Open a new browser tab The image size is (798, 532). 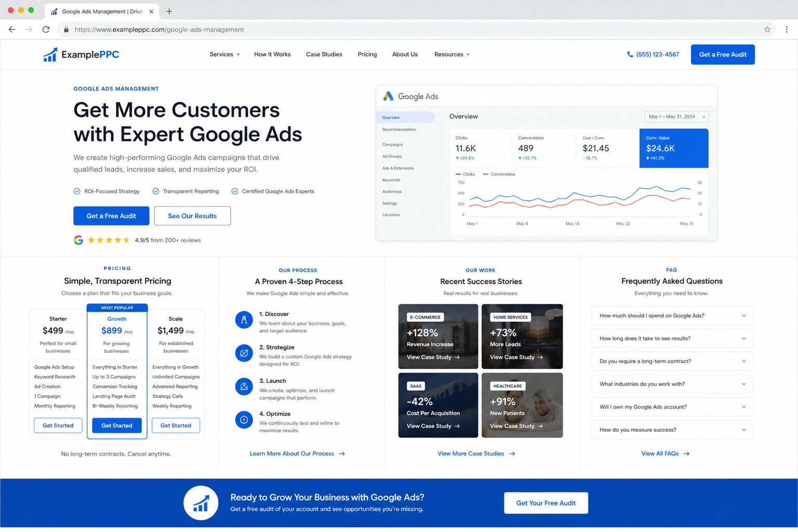(x=169, y=11)
